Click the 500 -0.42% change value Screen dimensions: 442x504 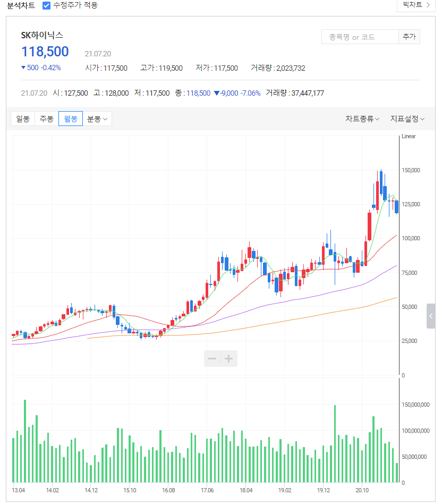point(41,68)
